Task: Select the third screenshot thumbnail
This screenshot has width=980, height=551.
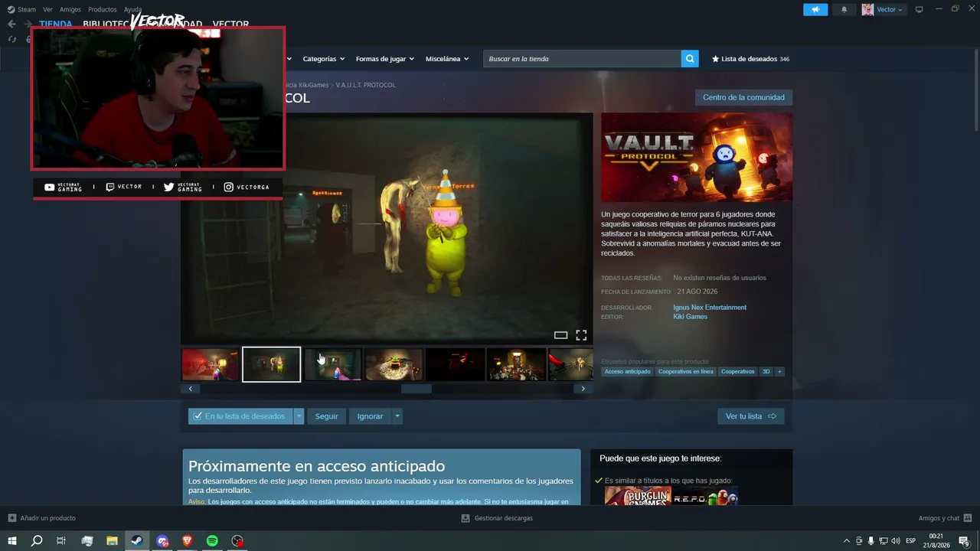Action: coord(333,364)
